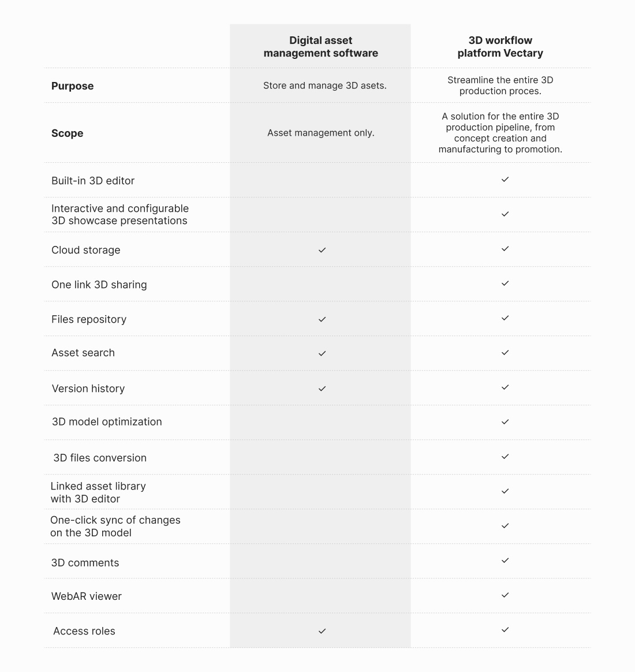
Task: Click the Scope row label
Action: (x=67, y=133)
